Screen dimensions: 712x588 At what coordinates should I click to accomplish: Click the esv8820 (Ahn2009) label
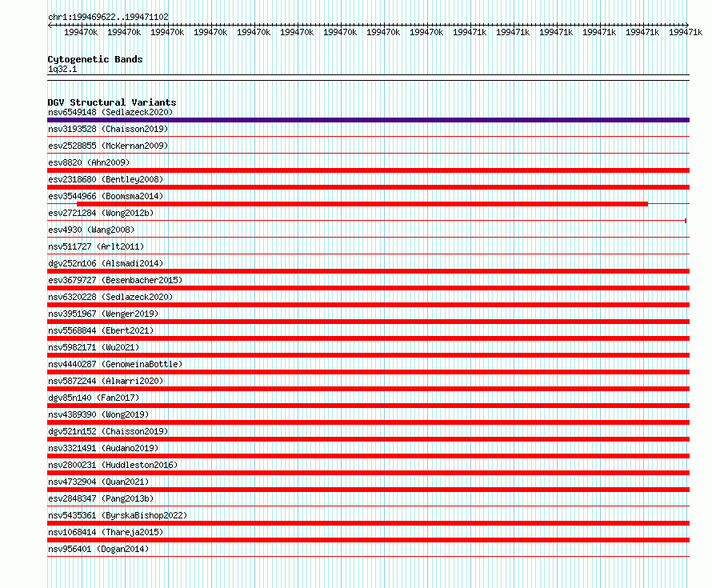click(89, 162)
